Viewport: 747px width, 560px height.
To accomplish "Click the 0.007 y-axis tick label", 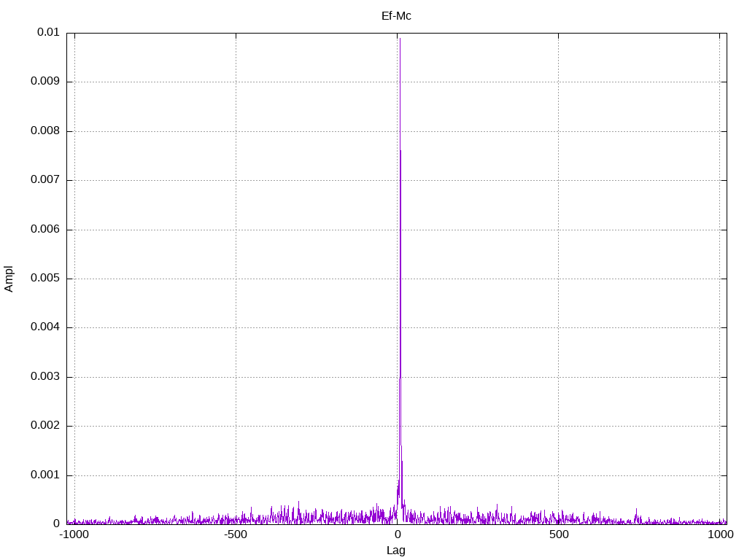I will pyautogui.click(x=45, y=180).
